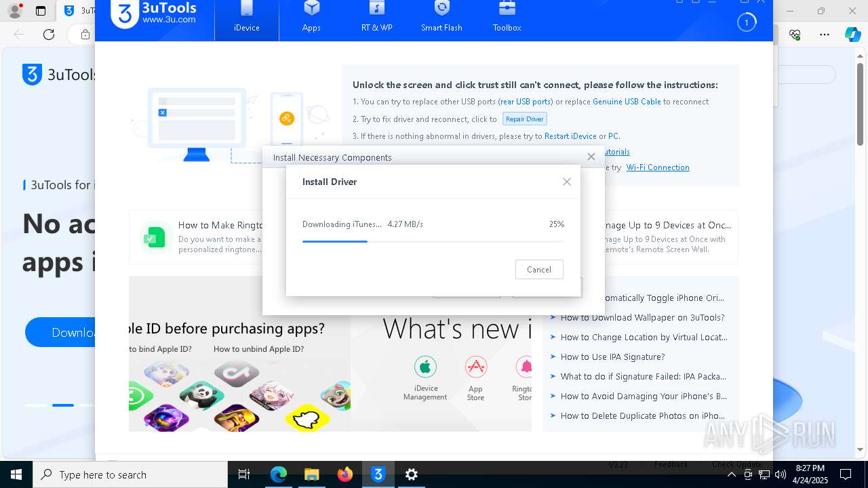Click the Ringtone Store bell icon

(526, 367)
